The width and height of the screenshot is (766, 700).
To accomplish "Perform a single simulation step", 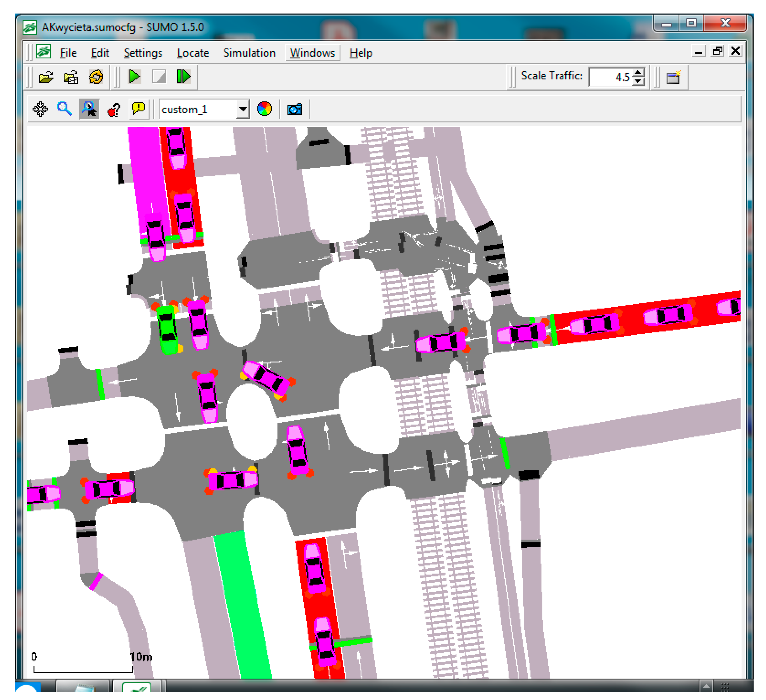I will 183,77.
